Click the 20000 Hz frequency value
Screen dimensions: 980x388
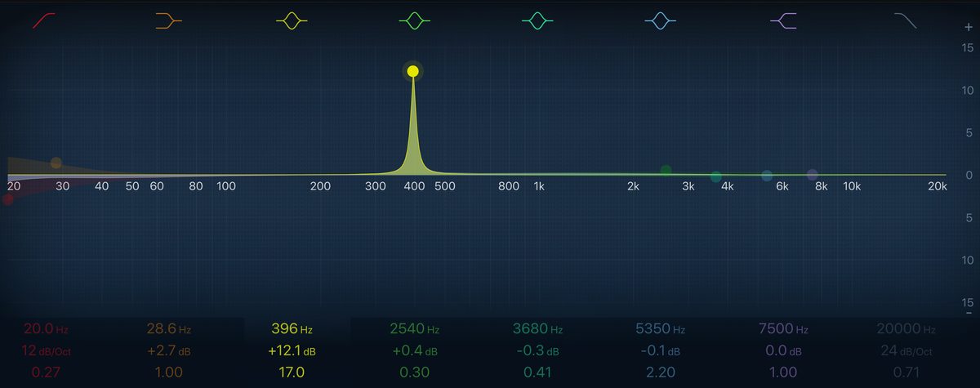906,329
